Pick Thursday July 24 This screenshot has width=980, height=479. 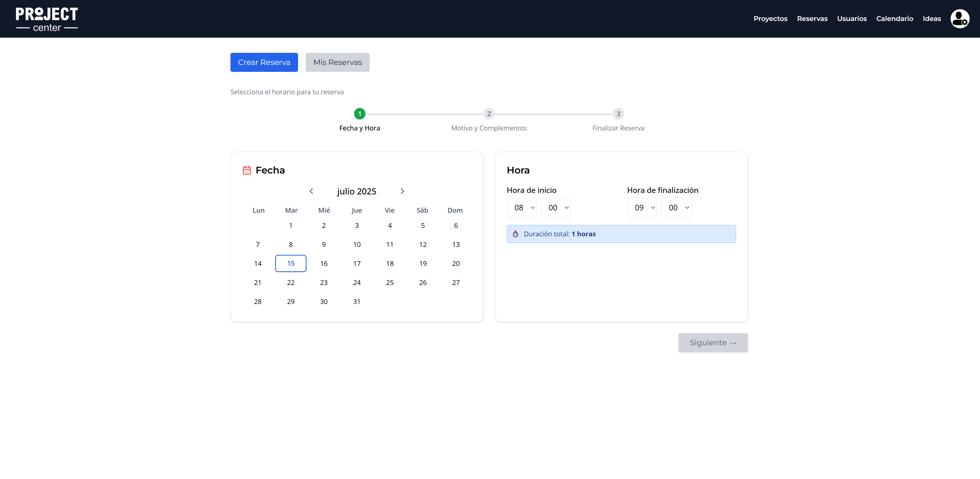(x=357, y=282)
